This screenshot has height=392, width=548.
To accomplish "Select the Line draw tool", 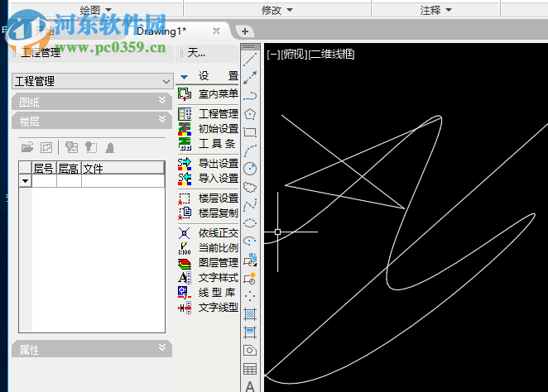I will point(250,60).
